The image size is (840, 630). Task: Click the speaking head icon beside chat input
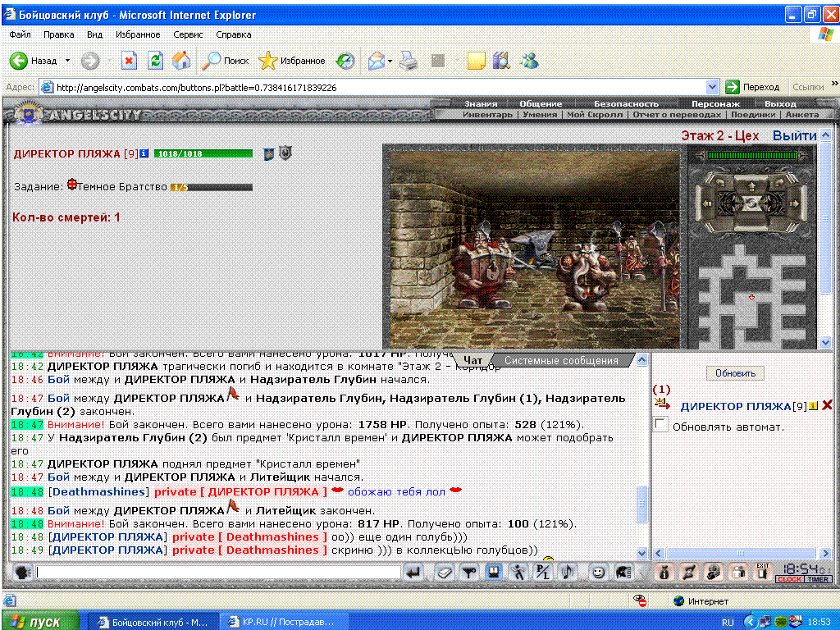(x=22, y=572)
